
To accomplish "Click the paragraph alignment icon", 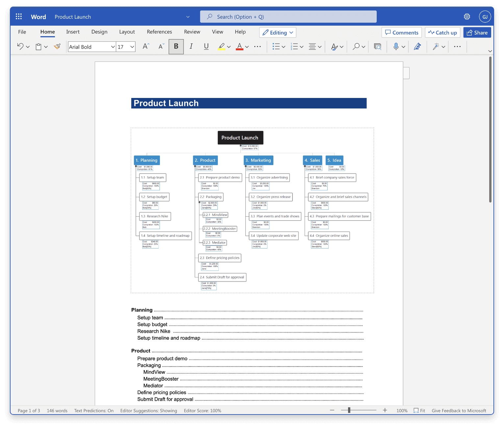I will pos(312,47).
